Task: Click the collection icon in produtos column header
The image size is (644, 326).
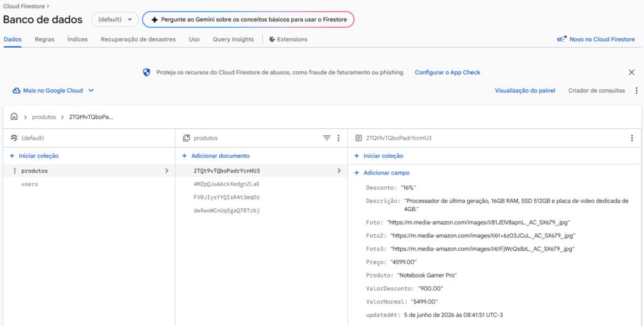Action: coord(186,138)
